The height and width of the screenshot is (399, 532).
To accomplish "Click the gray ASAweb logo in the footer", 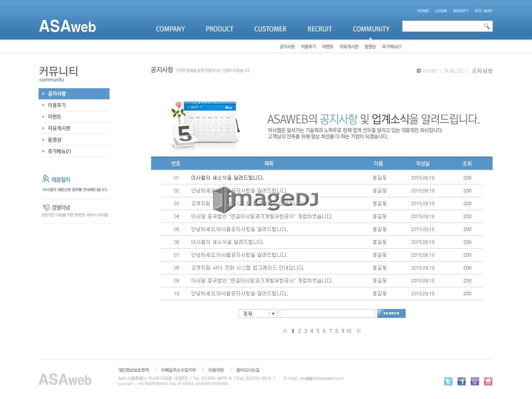I will pyautogui.click(x=65, y=379).
